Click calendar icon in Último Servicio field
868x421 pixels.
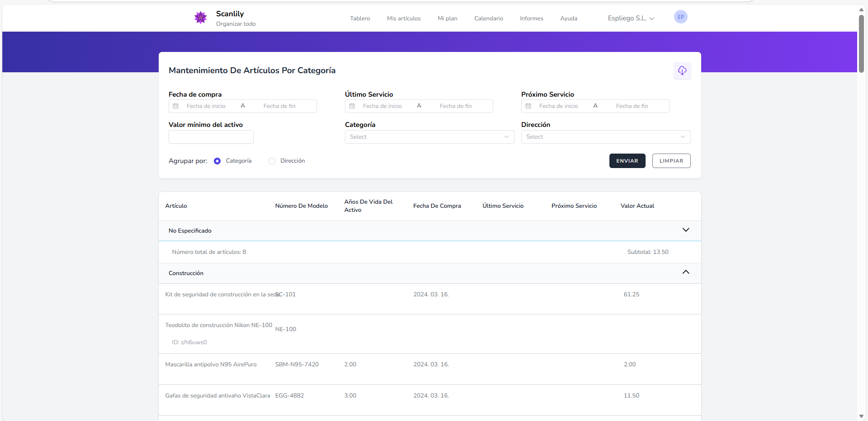point(352,106)
